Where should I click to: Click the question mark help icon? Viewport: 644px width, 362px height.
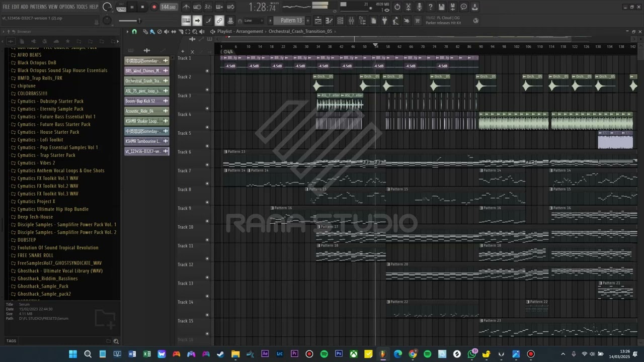coord(430,7)
